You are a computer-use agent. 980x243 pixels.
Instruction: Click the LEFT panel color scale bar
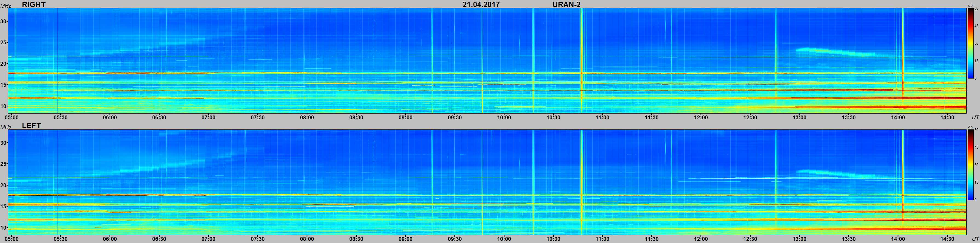(x=970, y=165)
